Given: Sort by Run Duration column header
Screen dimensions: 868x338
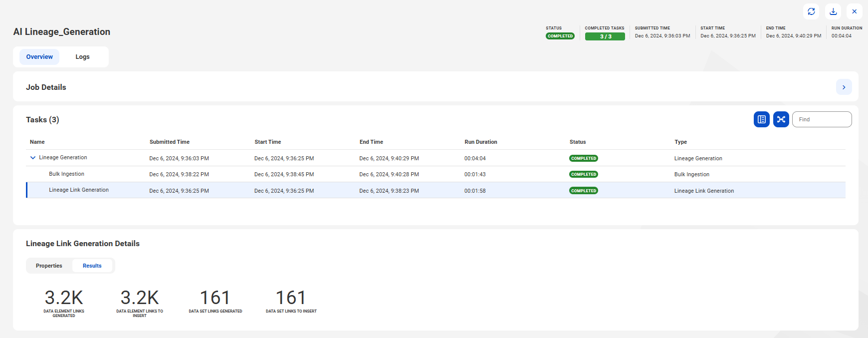Looking at the screenshot, I should click(x=481, y=142).
